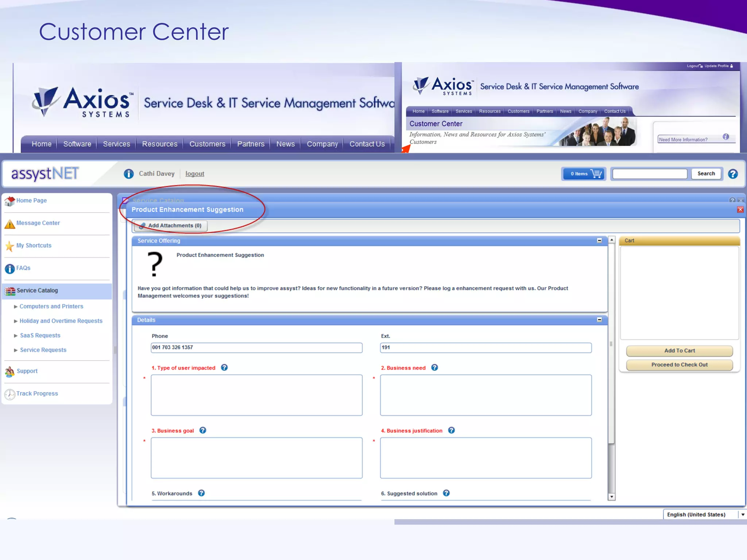Click the form's scroll down arrow
The image size is (747, 560).
[x=612, y=497]
